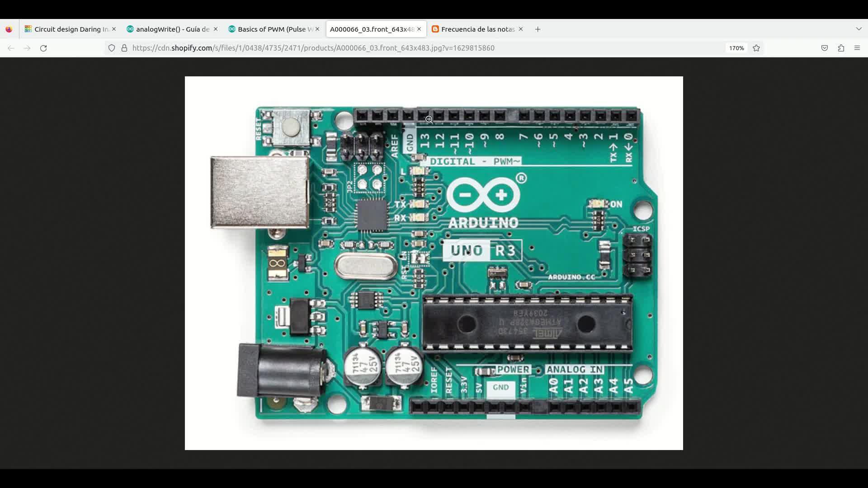Viewport: 868px width, 488px height.
Task: Click the Firefox View icon
Action: (x=9, y=29)
